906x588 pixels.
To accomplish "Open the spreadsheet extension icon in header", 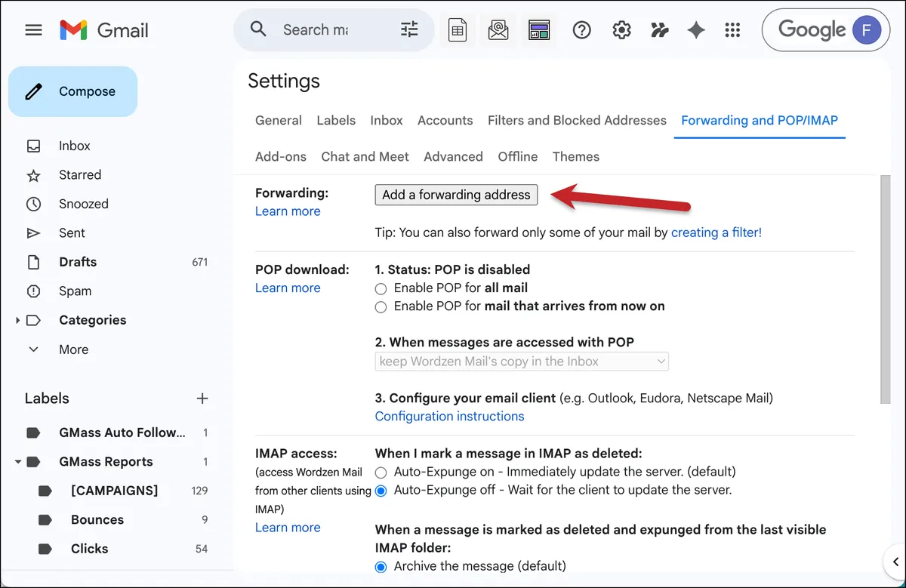I will coord(457,30).
